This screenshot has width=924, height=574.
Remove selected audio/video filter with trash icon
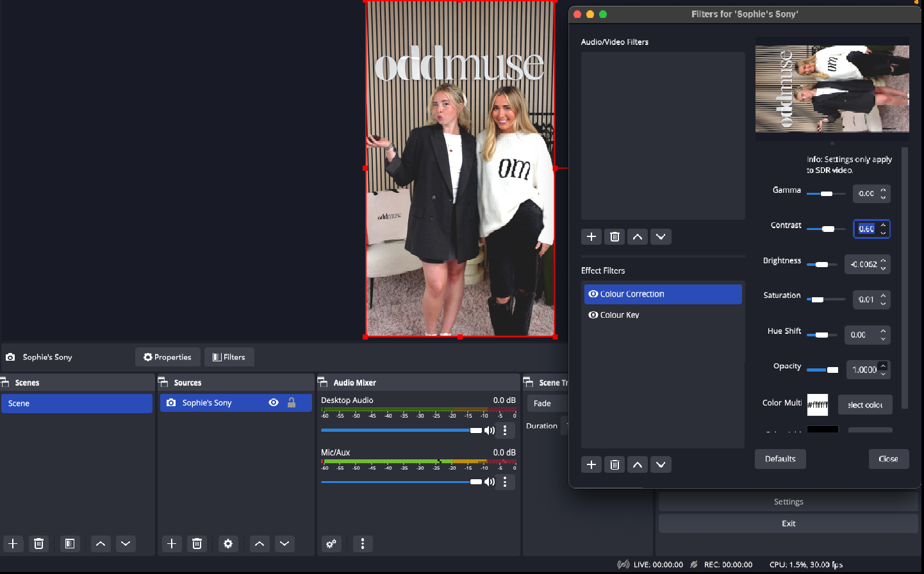(x=615, y=237)
